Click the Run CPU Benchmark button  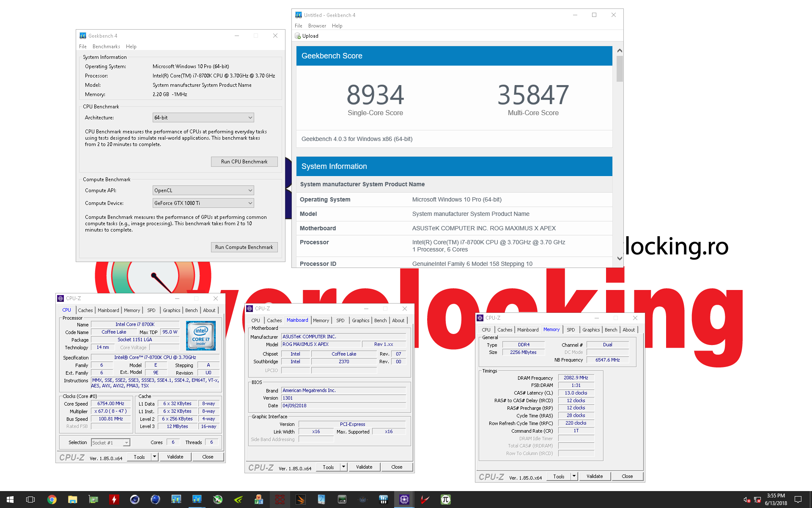pyautogui.click(x=244, y=162)
